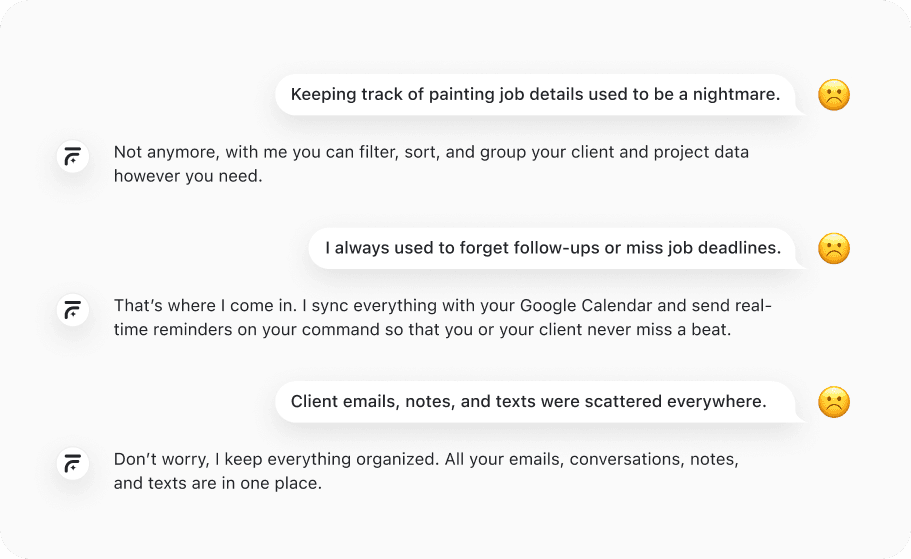This screenshot has height=559, width=911.
Task: Click the reply starting with 'Not anymore, with me'
Action: (x=431, y=164)
